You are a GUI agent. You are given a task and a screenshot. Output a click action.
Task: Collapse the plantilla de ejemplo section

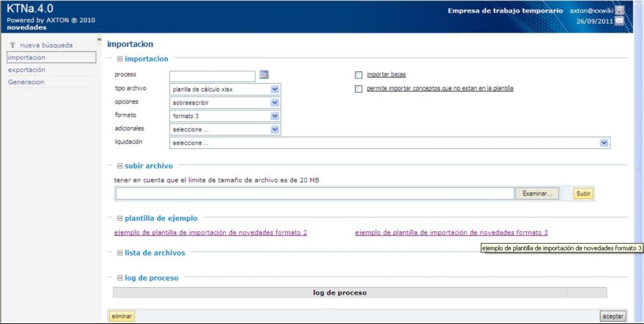[120, 219]
